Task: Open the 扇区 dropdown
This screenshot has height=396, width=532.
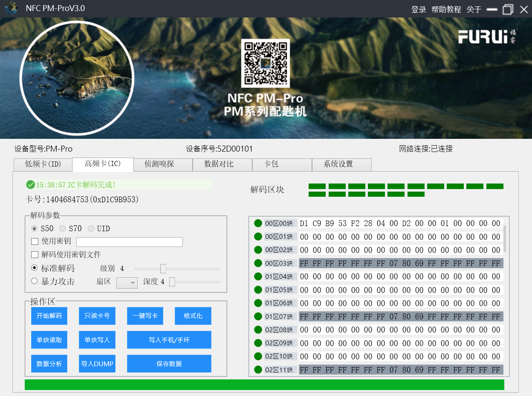Action: tap(127, 282)
